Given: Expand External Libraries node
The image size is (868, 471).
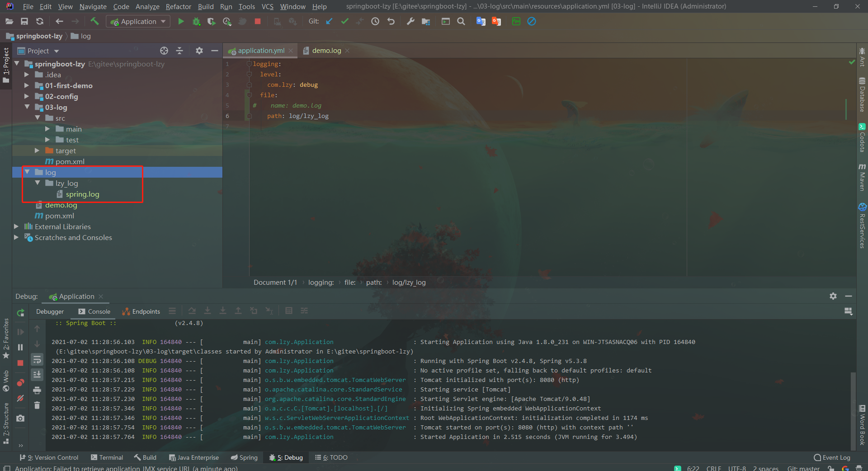Looking at the screenshot, I should [16, 226].
